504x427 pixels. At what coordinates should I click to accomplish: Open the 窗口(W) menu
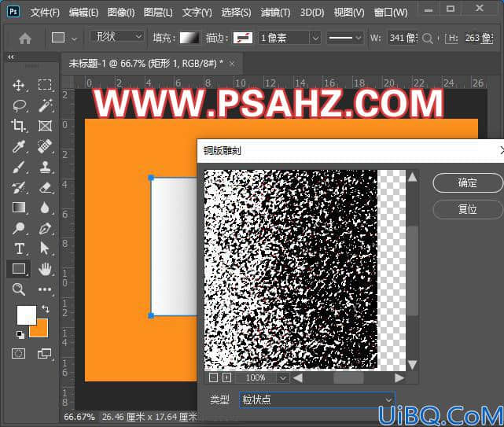pos(391,13)
